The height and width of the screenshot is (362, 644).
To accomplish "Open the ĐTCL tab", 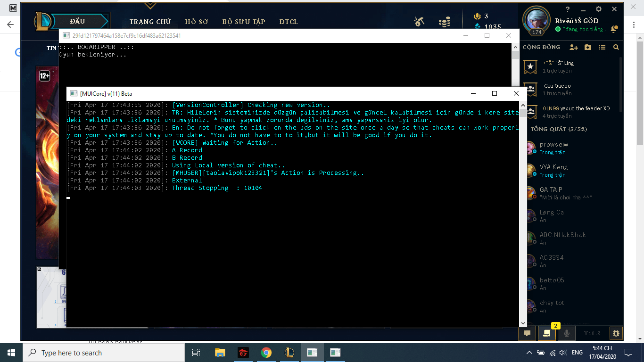I will [288, 22].
